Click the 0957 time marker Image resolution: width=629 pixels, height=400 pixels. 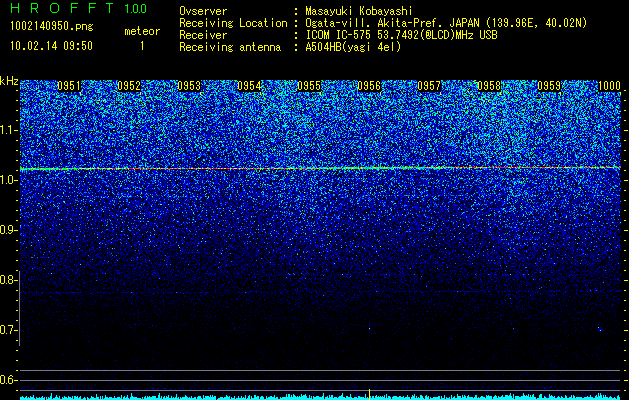[x=429, y=86]
